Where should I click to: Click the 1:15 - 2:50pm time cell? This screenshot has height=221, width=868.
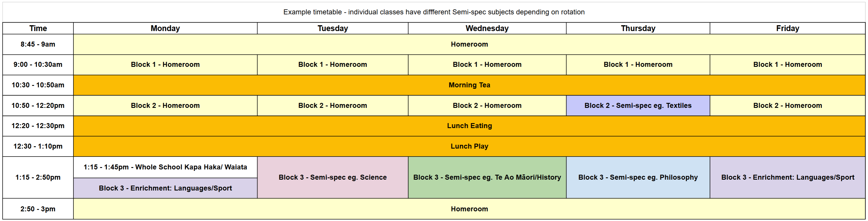click(x=38, y=178)
